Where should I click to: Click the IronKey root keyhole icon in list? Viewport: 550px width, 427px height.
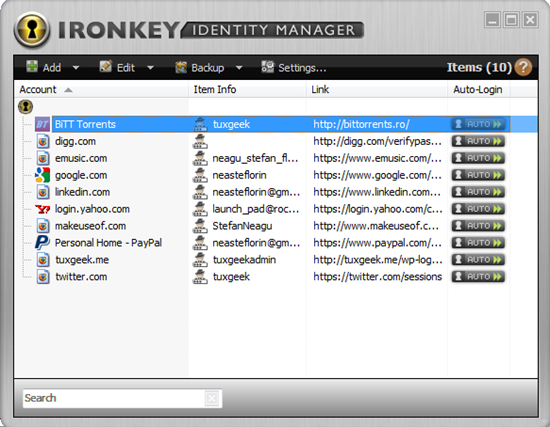coord(26,107)
